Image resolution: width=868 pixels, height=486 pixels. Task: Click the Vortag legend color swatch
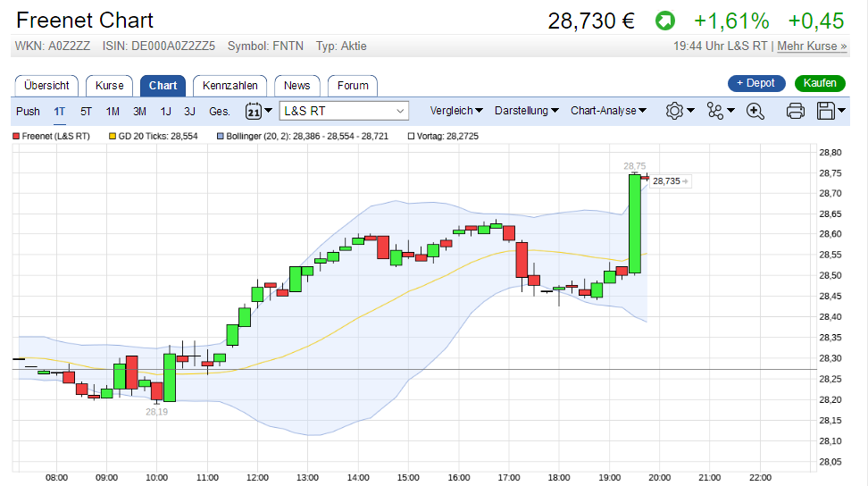click(x=411, y=137)
